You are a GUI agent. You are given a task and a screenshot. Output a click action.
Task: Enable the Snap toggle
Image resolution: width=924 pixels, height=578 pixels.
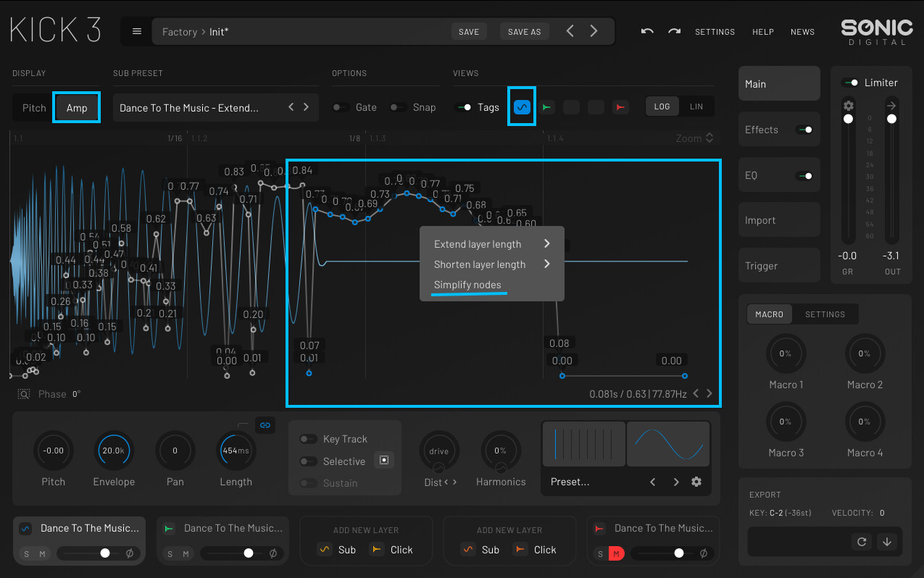click(397, 107)
